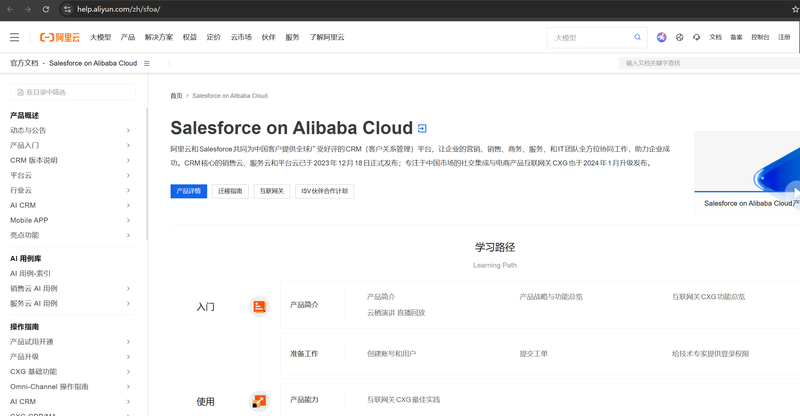Open the 产品战略与功能总览 link
800x416 pixels.
tap(551, 297)
